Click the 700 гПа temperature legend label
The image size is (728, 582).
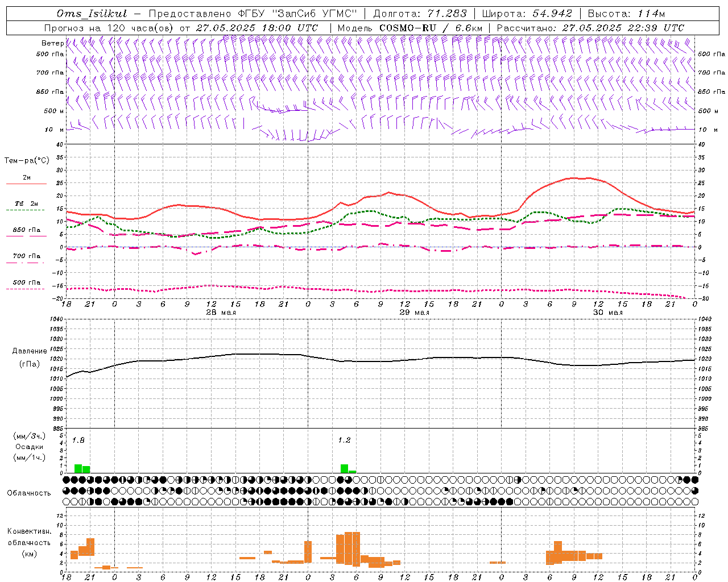click(27, 256)
